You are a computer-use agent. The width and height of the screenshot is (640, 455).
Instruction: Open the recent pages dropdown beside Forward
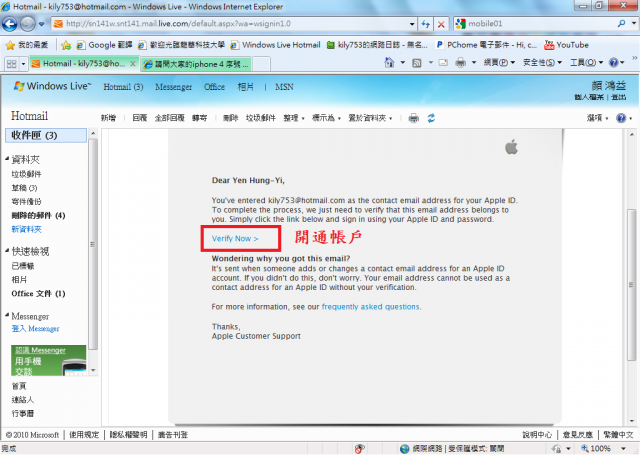(41, 24)
